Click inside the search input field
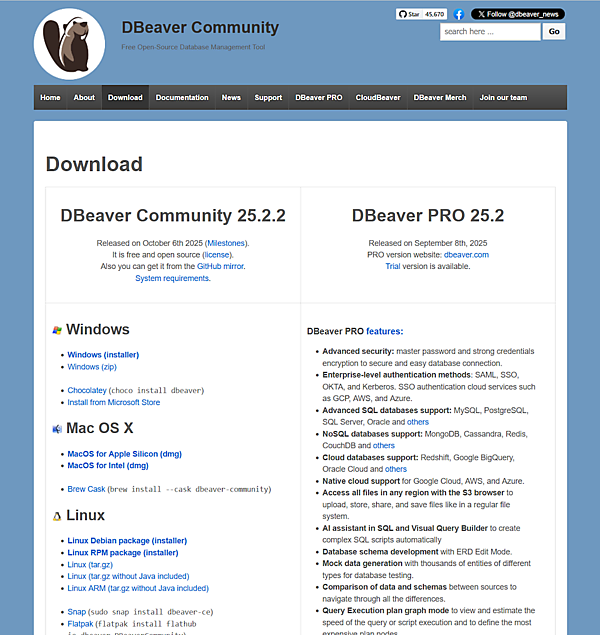 489,32
